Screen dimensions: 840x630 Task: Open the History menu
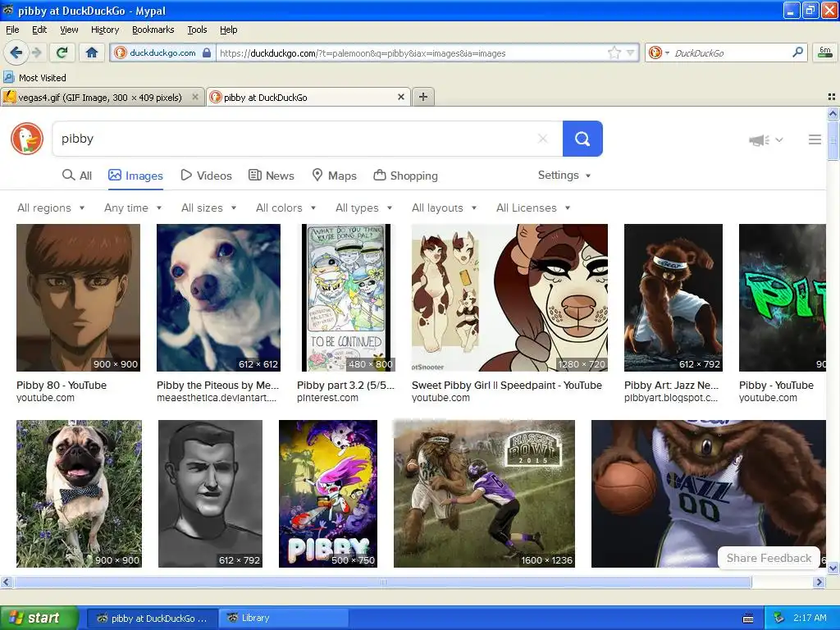point(105,30)
